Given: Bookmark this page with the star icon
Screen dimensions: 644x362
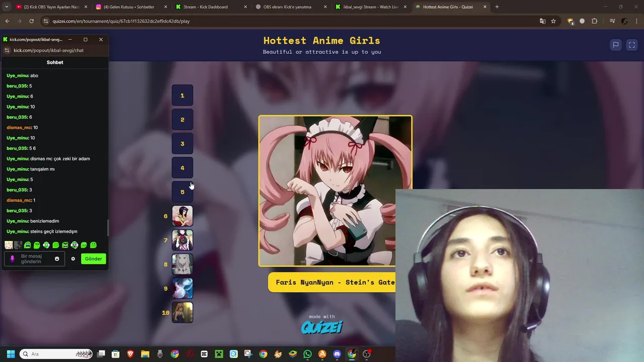Looking at the screenshot, I should (x=553, y=21).
